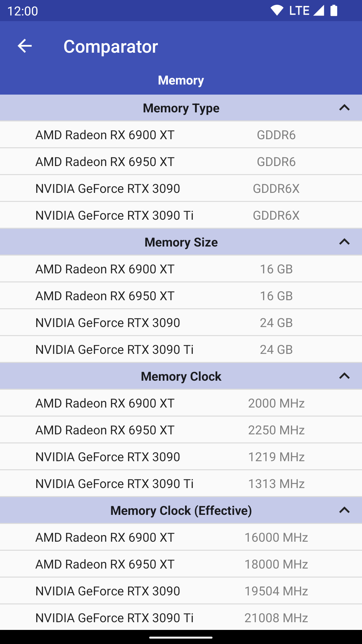Image resolution: width=362 pixels, height=644 pixels.
Task: Select RX 6900 XT in the 16000 MHz row
Action: (x=105, y=537)
